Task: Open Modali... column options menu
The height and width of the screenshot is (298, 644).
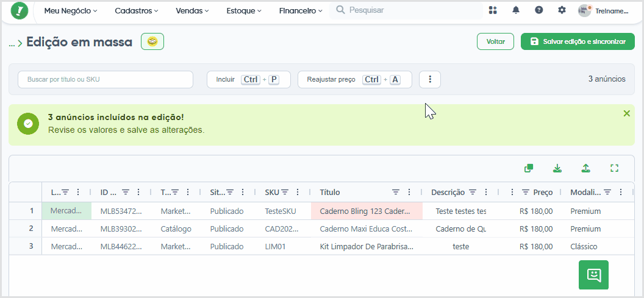Action: coord(621,192)
